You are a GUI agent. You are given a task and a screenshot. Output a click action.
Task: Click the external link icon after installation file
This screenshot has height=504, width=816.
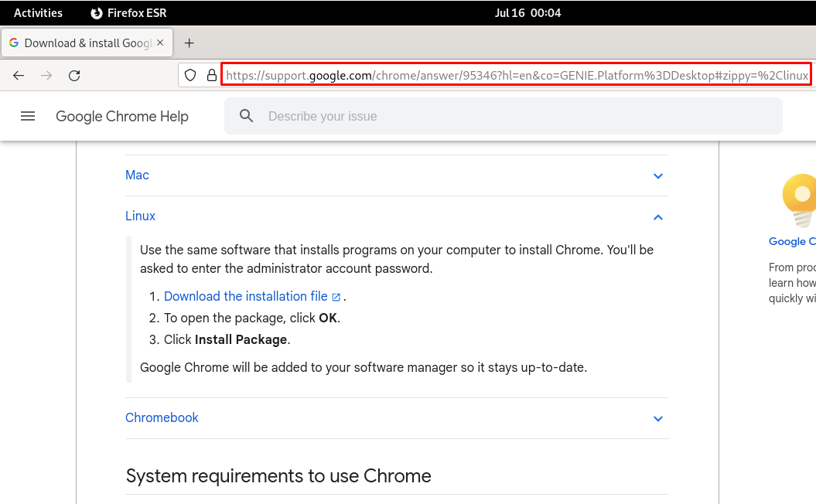coord(336,296)
